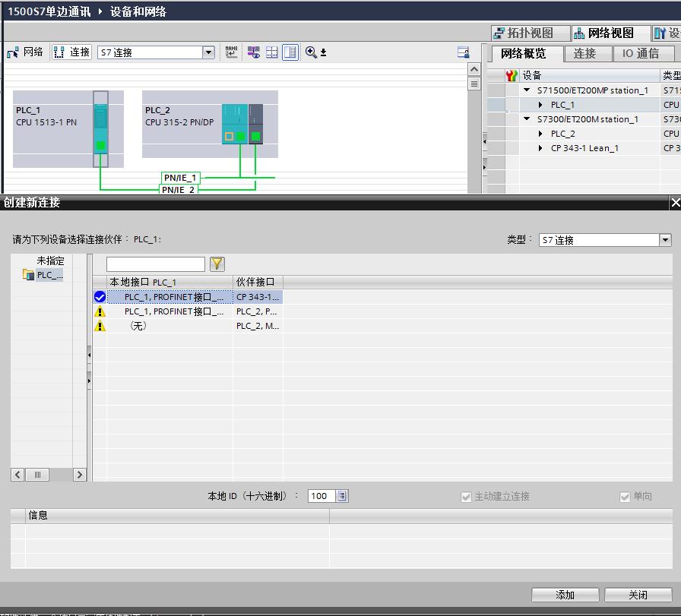Select the PN/IE_2 subnet label

point(178,189)
